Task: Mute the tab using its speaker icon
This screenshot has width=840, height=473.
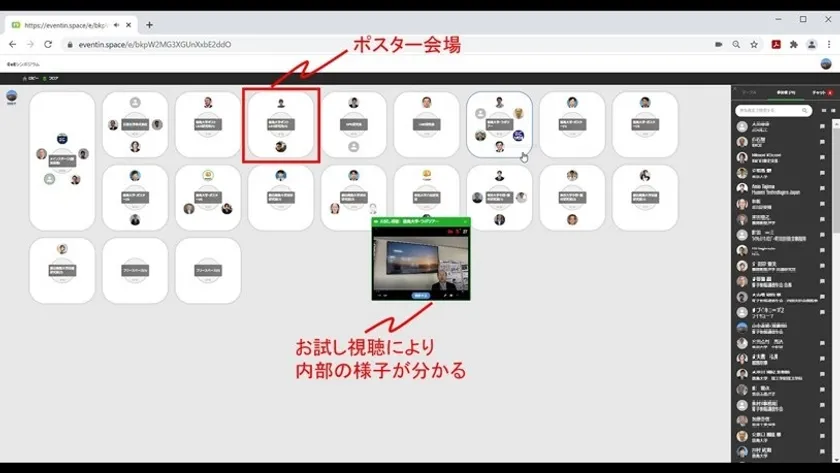Action: click(x=117, y=25)
